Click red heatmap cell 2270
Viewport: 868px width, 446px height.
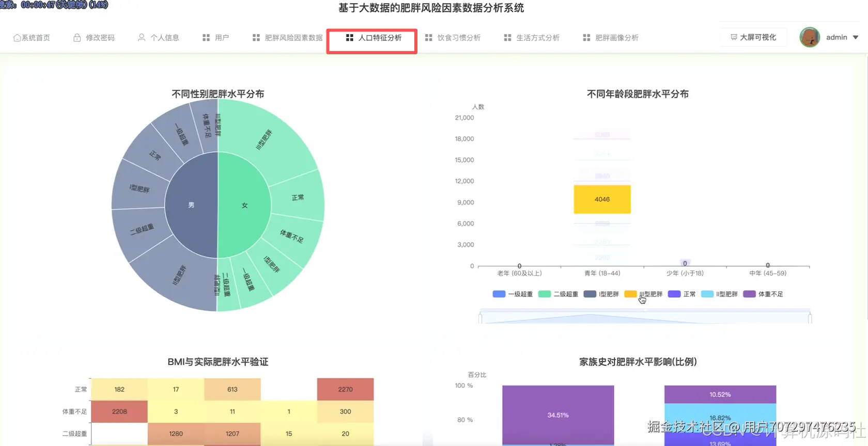click(345, 389)
